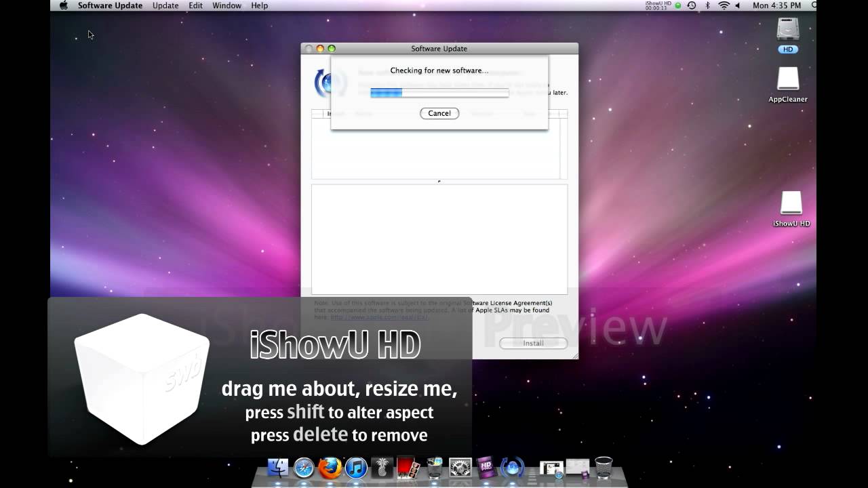Viewport: 868px width, 488px height.
Task: Click the iShowU HD Pro Dock icon
Action: [x=486, y=468]
